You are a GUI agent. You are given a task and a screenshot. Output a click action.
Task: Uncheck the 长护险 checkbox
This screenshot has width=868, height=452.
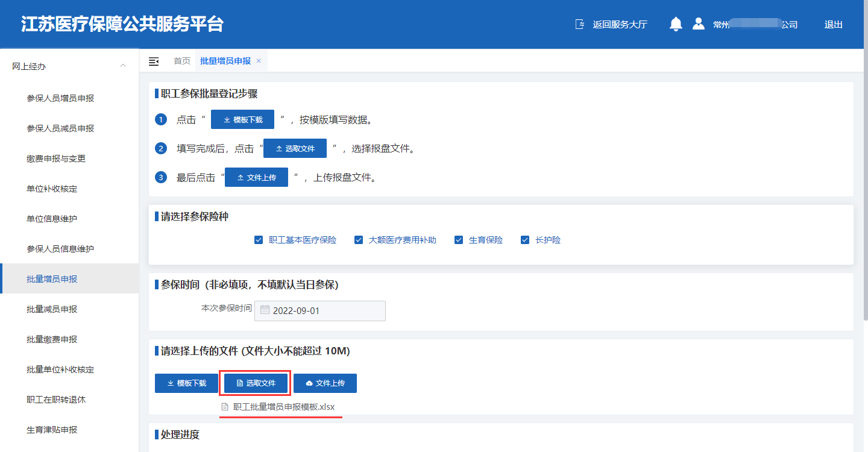coord(525,240)
